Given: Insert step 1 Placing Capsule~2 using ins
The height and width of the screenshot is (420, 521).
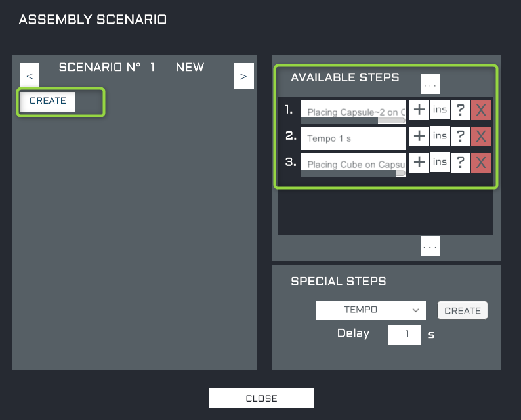Looking at the screenshot, I should (440, 110).
